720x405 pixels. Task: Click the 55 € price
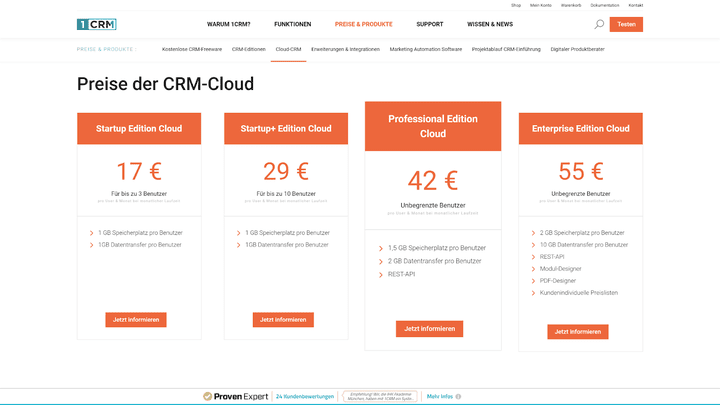(x=581, y=172)
